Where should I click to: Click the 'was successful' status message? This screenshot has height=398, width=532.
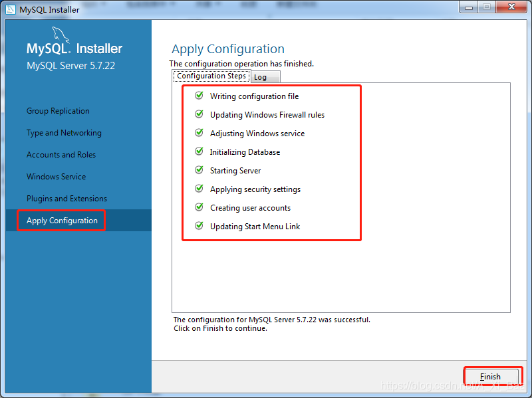(x=272, y=320)
